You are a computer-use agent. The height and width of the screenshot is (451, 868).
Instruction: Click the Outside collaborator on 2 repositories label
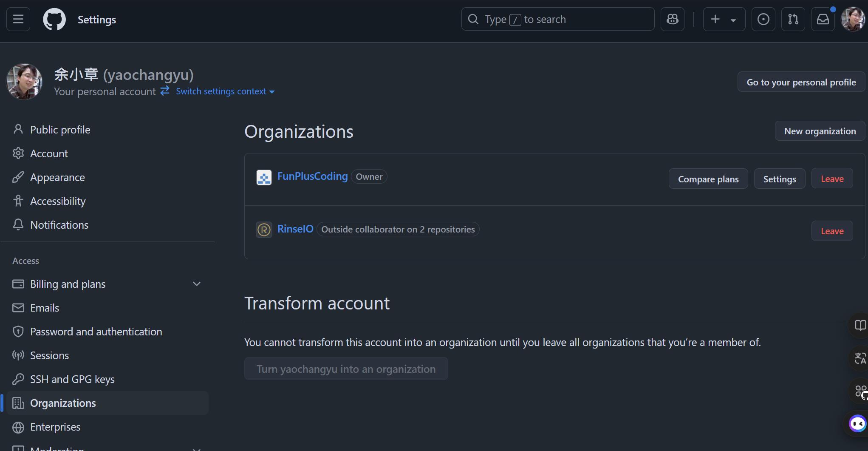click(398, 229)
